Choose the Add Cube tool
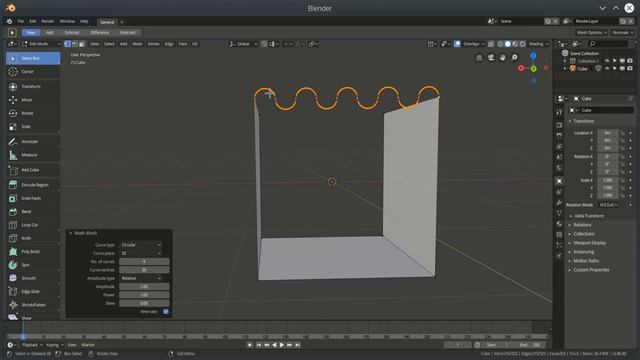Screen dimensions: 640x360 (33, 170)
